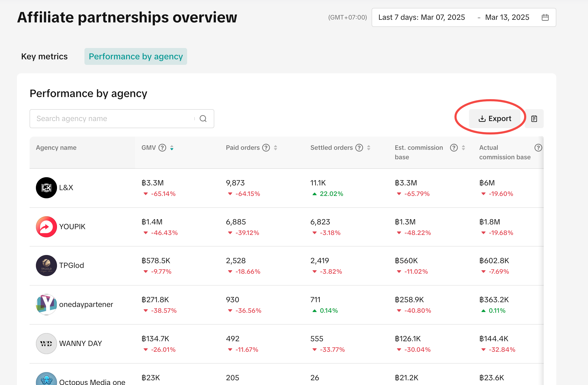The height and width of the screenshot is (385, 588).
Task: Open the export records clipboard icon
Action: [534, 119]
